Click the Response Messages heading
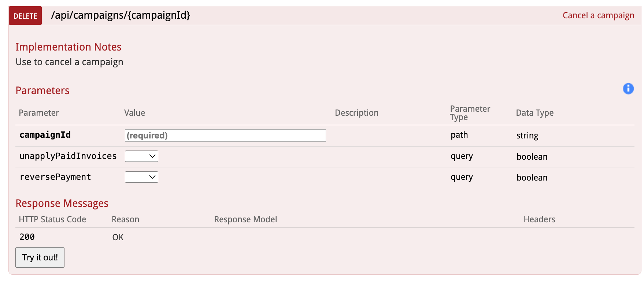This screenshot has height=282, width=644. click(x=62, y=203)
